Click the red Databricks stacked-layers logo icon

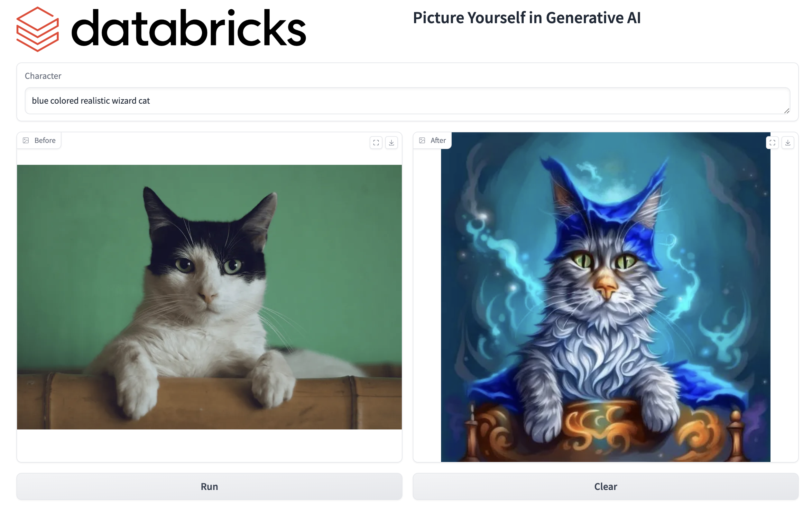38,29
